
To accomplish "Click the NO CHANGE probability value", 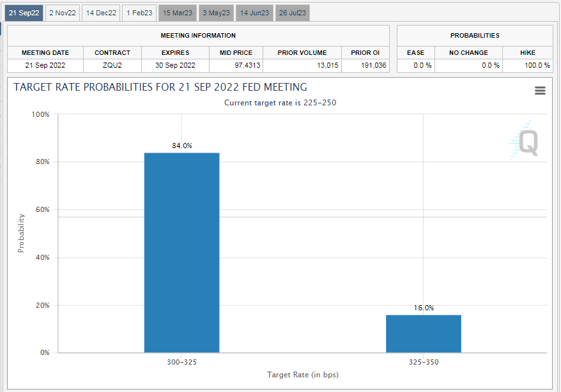I will (x=468, y=65).
